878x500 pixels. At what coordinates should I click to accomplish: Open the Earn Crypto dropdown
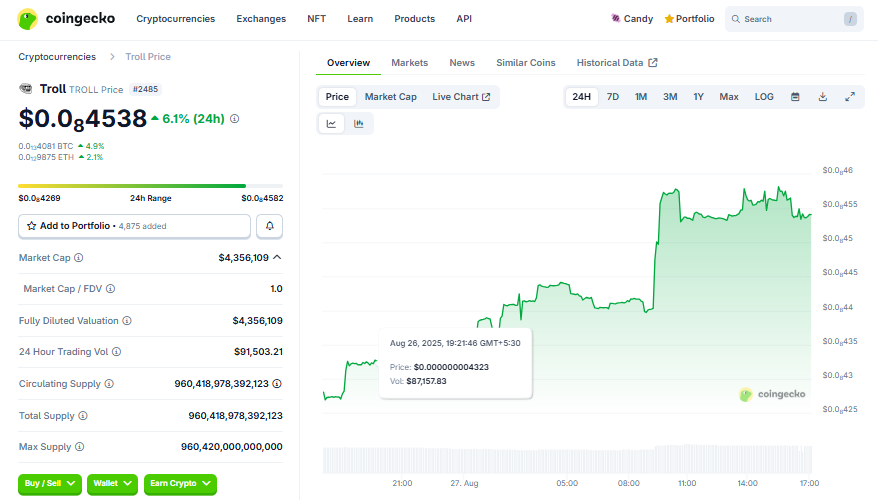tap(180, 484)
